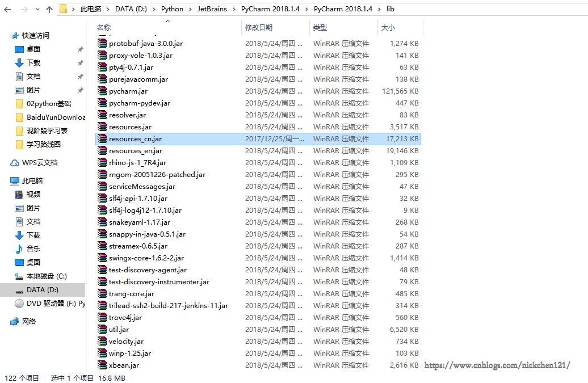588x383 pixels.
Task: Select DATA (D:) drive in sidebar
Action: (x=43, y=290)
